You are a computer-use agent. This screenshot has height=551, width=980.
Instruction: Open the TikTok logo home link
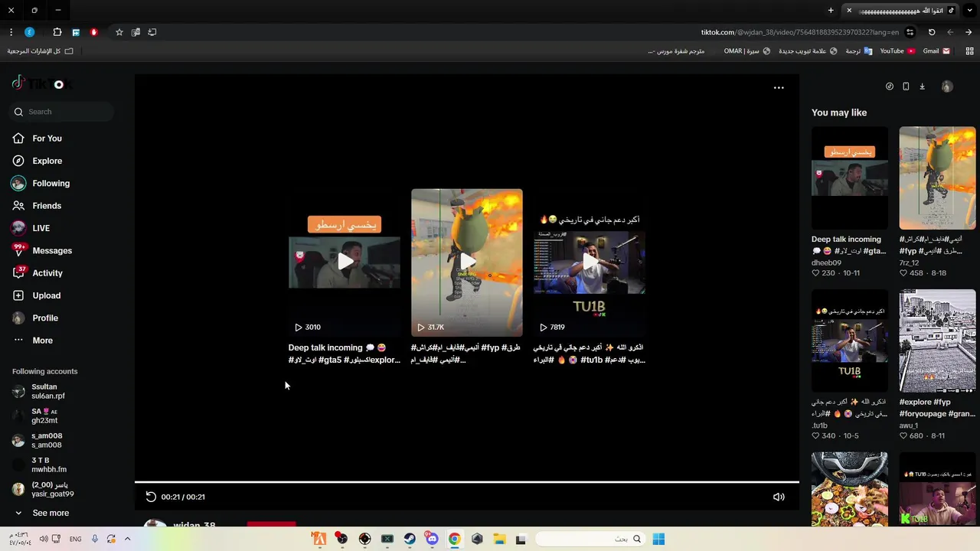tap(42, 83)
